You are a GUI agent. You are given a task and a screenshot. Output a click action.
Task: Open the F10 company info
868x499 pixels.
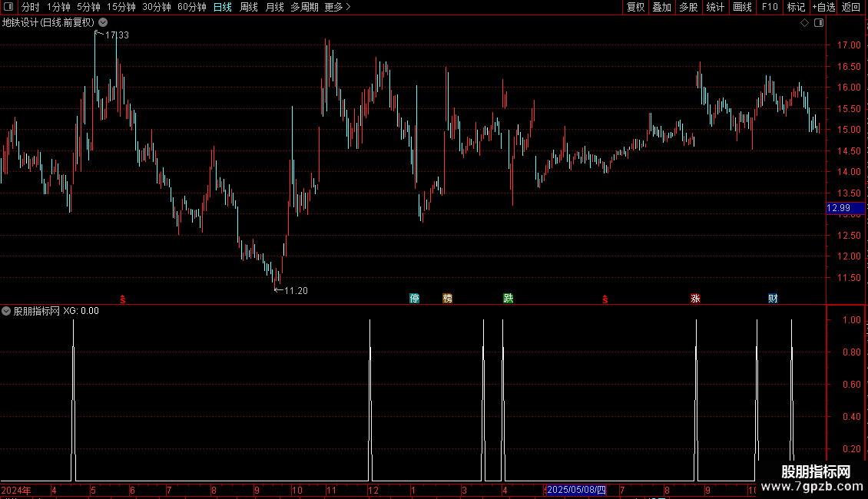point(770,7)
